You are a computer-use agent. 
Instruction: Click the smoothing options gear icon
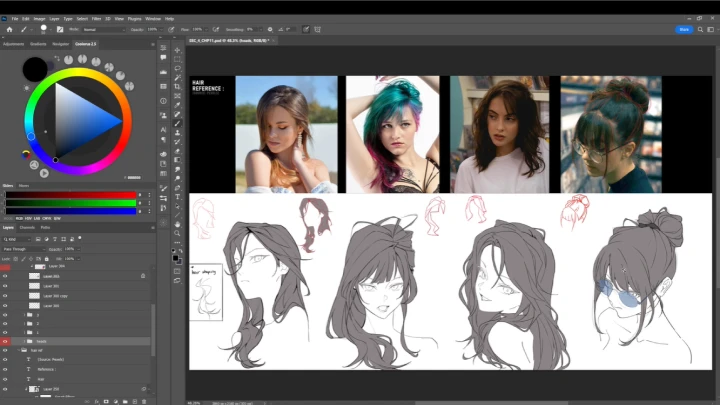[270, 29]
